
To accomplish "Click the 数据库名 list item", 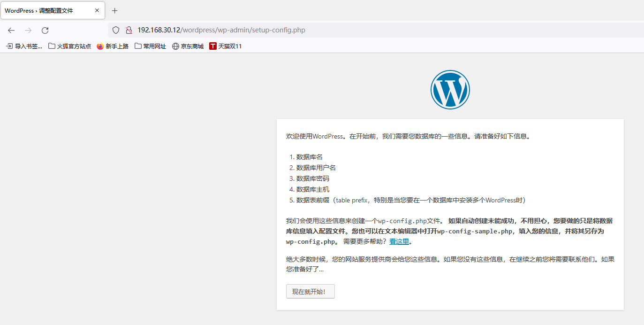I will point(310,157).
